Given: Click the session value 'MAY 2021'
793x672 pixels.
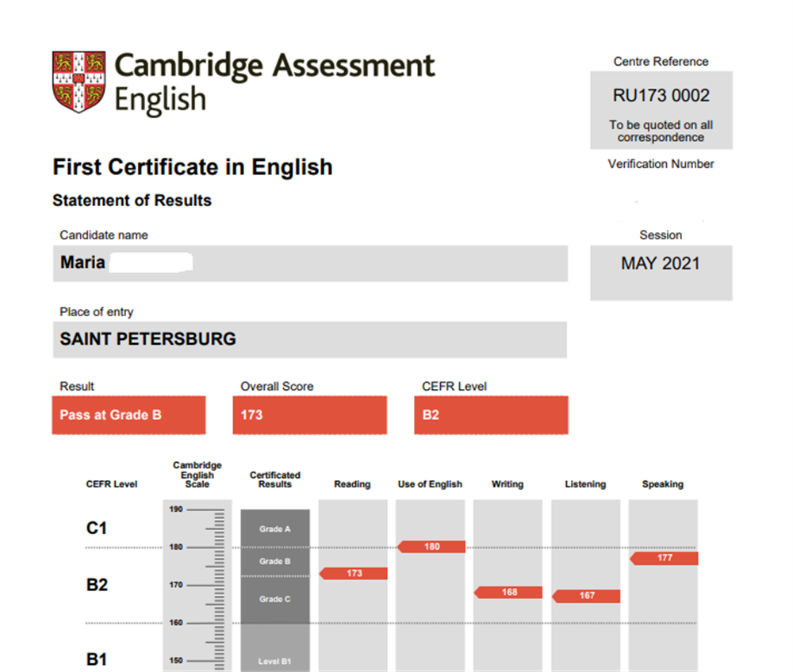Looking at the screenshot, I should 661,264.
